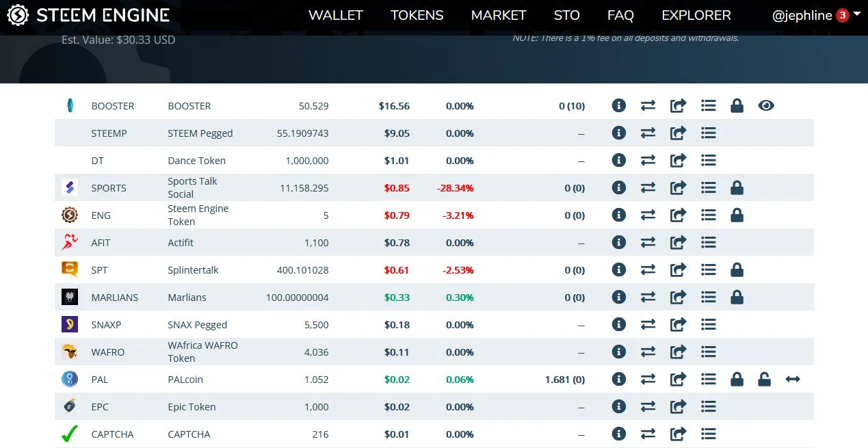Image resolution: width=868 pixels, height=448 pixels.
Task: Click the 0 (10) BOOSTER stake value
Action: (572, 106)
